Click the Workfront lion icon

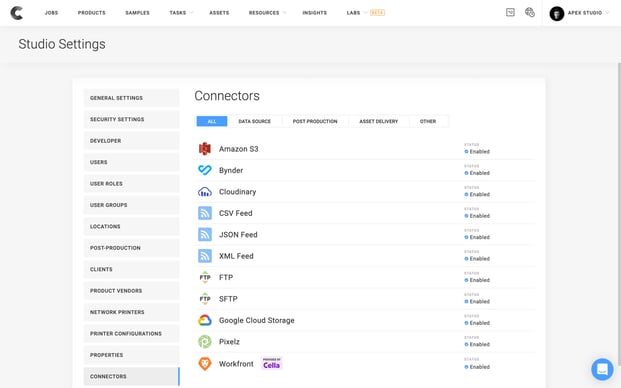205,363
